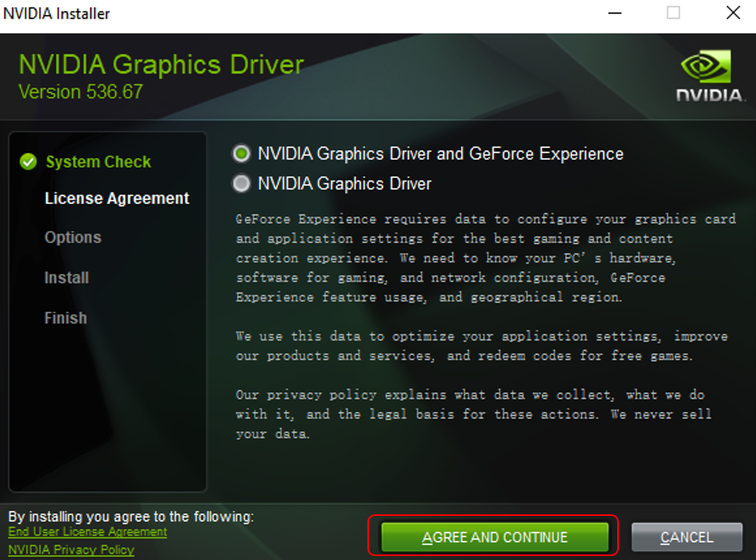Viewport: 756px width, 560px height.
Task: Select the Install step in sidebar
Action: click(66, 278)
